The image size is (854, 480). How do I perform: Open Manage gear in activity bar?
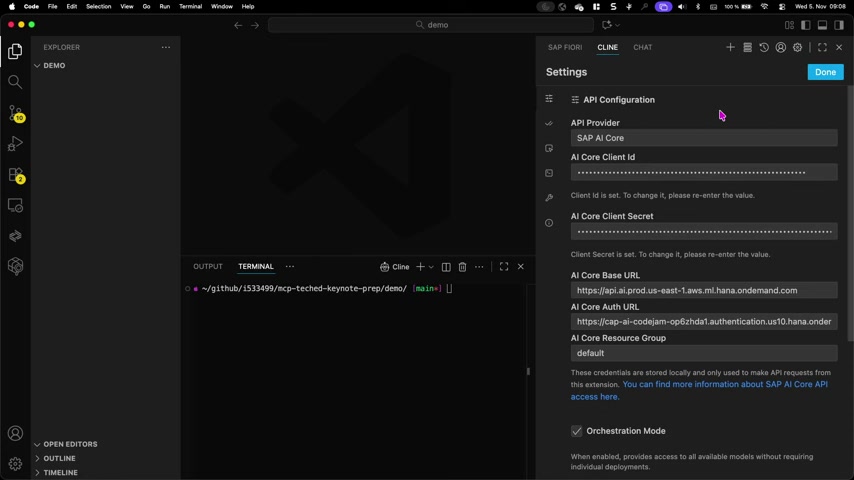(15, 464)
